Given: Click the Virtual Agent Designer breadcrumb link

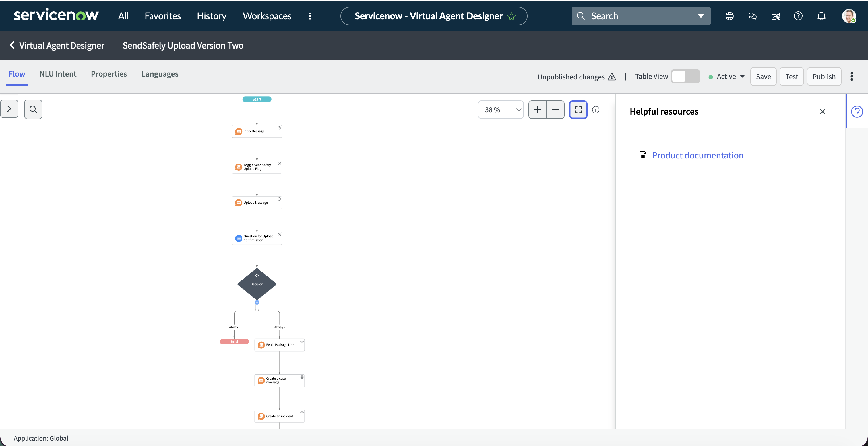Looking at the screenshot, I should pos(62,45).
